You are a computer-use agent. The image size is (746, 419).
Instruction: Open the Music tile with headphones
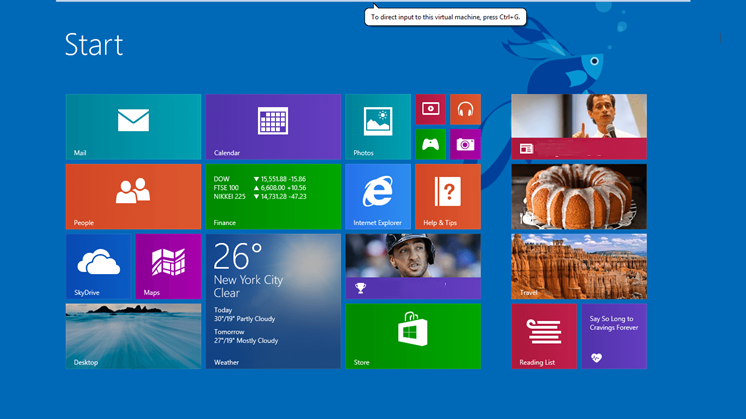tap(465, 109)
